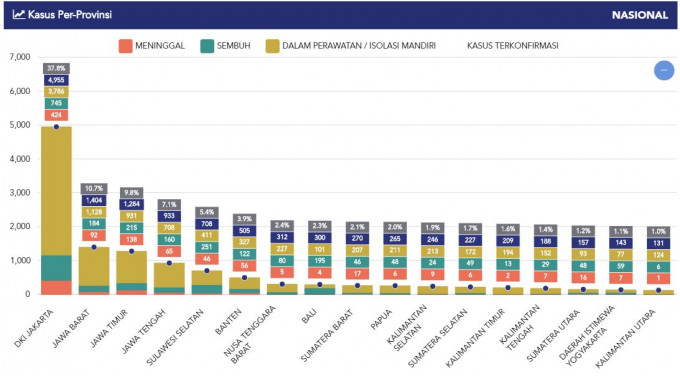Click the NASIONAL label in header
680x376 pixels.
(x=640, y=15)
